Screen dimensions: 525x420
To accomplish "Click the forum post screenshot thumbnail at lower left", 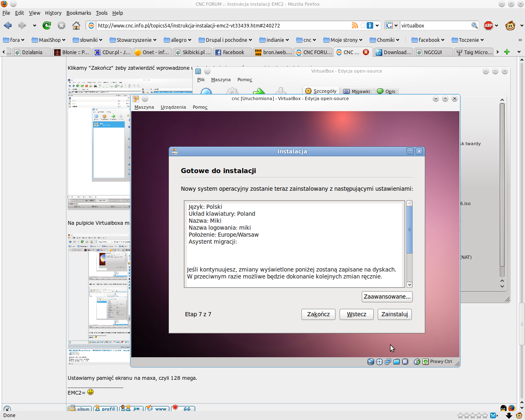I will (99, 299).
